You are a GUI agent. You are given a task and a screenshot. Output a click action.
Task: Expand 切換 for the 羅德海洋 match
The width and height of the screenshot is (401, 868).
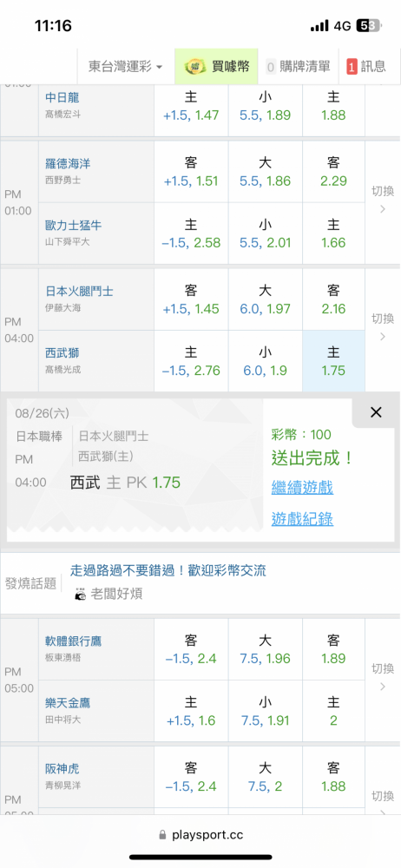(383, 200)
